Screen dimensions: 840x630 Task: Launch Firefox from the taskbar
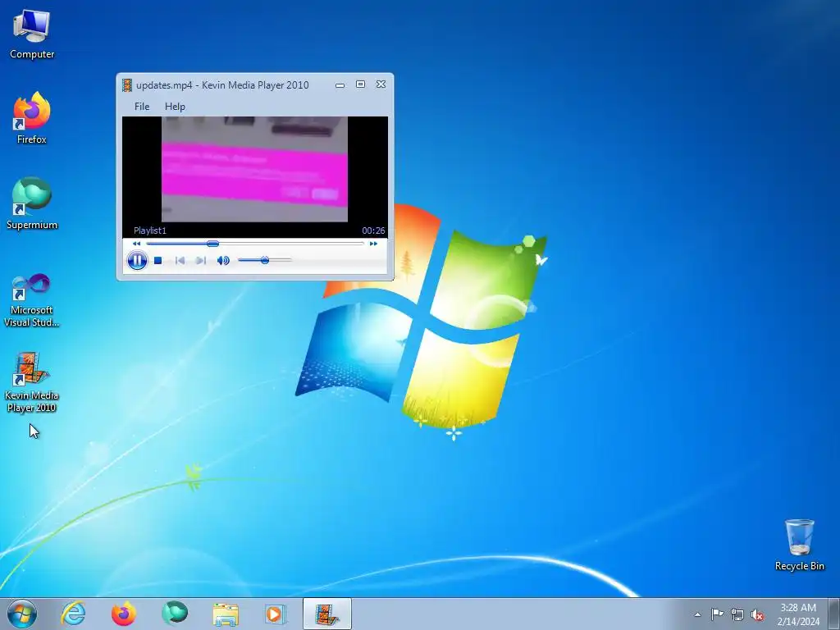(124, 614)
